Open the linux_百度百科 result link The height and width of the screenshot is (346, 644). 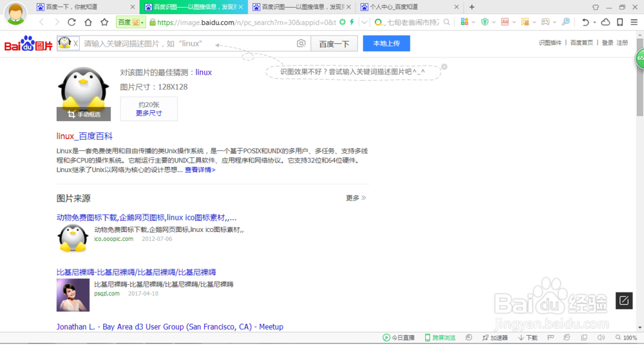point(84,136)
